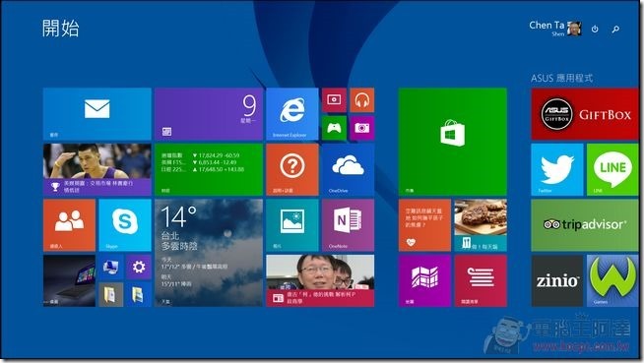The height and width of the screenshot is (363, 644).
Task: Open the Finance tile with stock indexes
Action: (209, 169)
